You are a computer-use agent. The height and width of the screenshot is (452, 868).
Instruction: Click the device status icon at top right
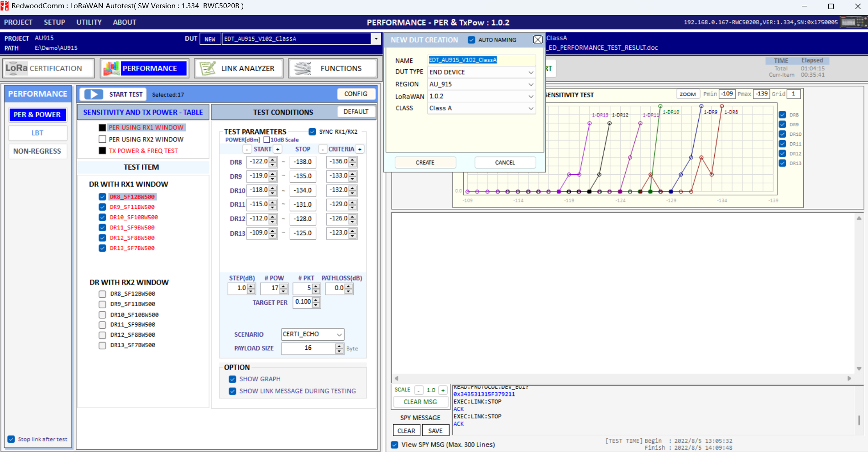(853, 22)
